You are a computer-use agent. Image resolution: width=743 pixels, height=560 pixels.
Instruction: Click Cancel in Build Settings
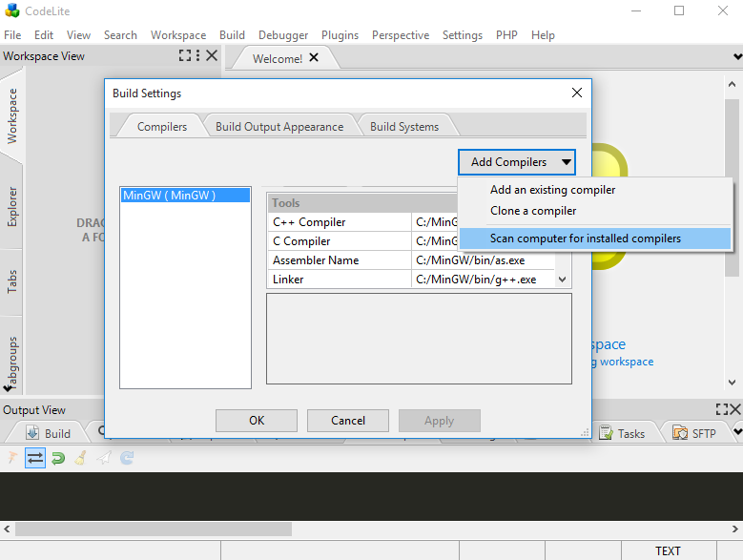tap(348, 420)
